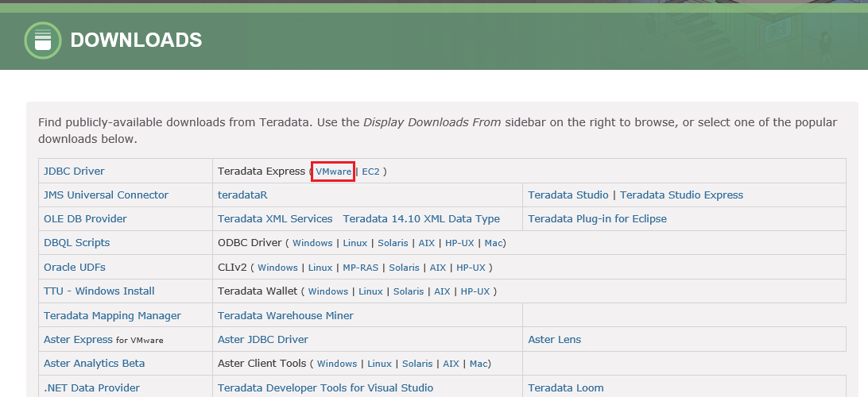
Task: Open the .NET Data Provider link
Action: click(x=92, y=388)
